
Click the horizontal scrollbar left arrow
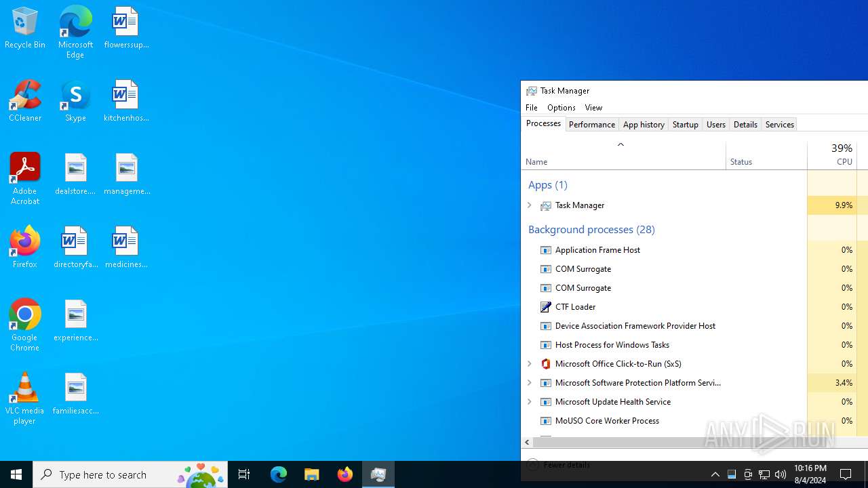[527, 442]
